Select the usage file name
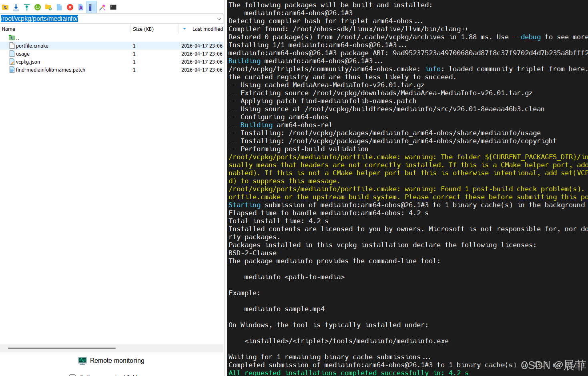 23,54
